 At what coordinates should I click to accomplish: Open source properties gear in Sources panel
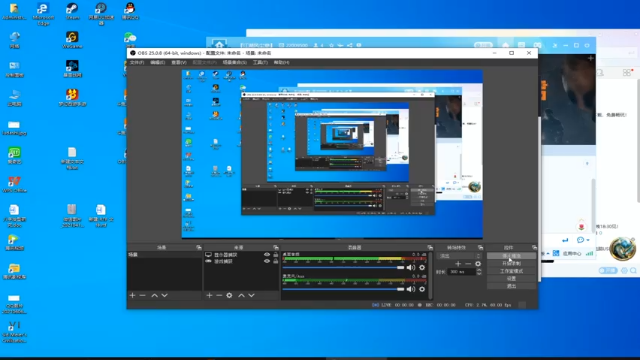[229, 295]
